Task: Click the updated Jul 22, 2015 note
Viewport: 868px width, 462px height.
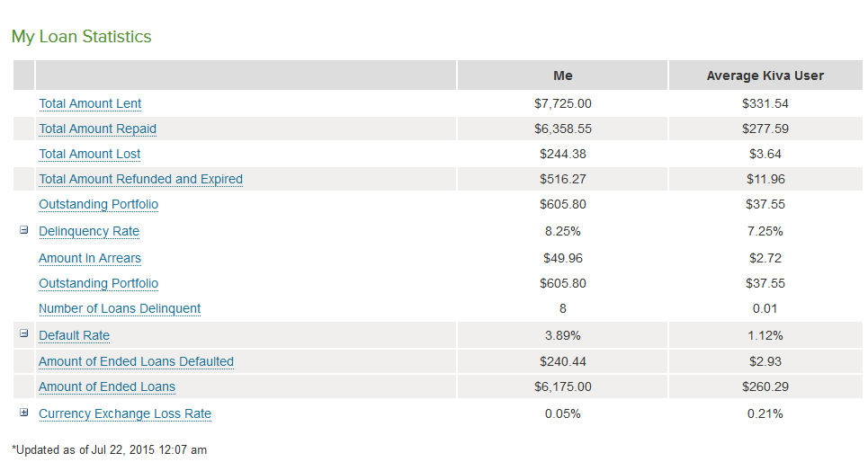Action: click(x=109, y=449)
